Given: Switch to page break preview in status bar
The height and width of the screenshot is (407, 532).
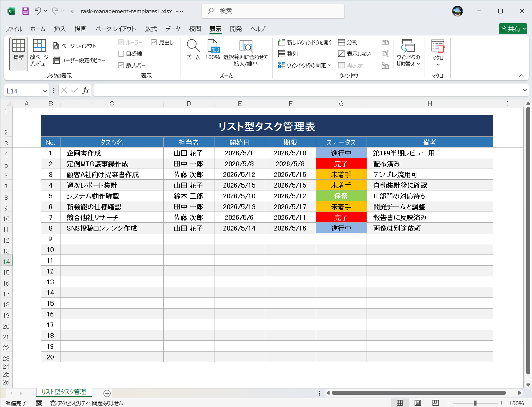Looking at the screenshot, I should coord(435,403).
